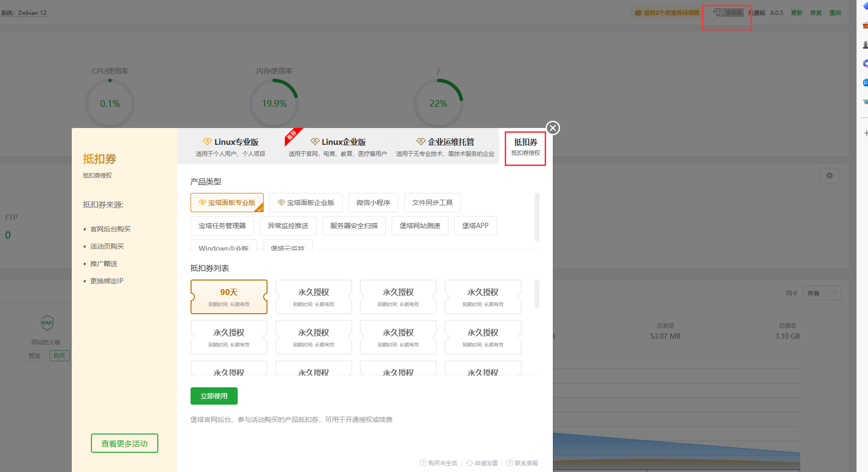Click the 总发送 value 53.07 MB
868x472 pixels.
click(665, 336)
